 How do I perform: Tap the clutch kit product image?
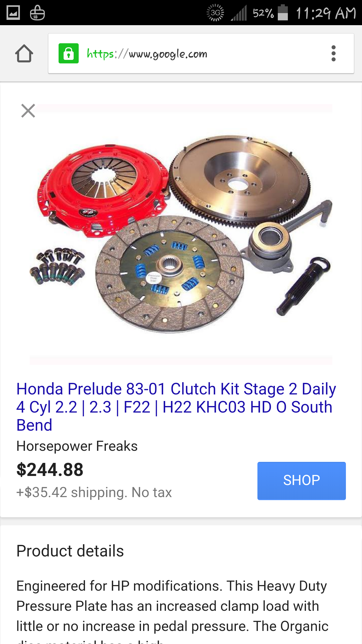click(181, 234)
